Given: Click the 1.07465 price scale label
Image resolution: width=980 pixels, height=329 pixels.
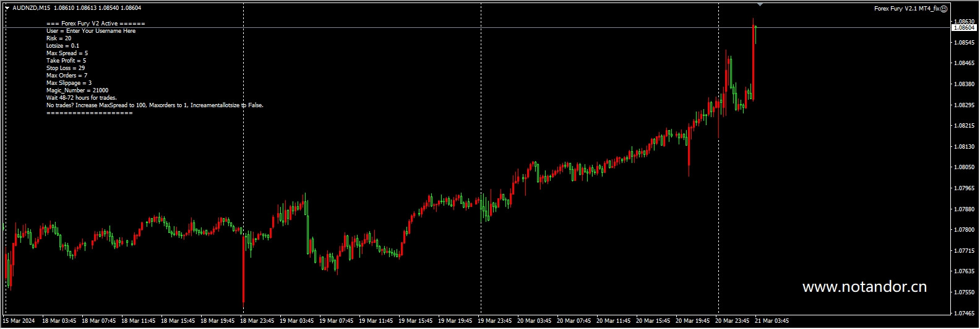Looking at the screenshot, I should [963, 314].
